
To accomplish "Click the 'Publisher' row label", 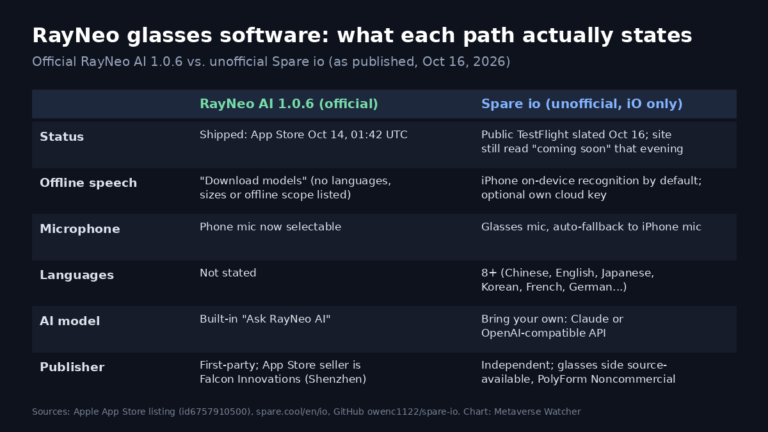I will (x=72, y=367).
